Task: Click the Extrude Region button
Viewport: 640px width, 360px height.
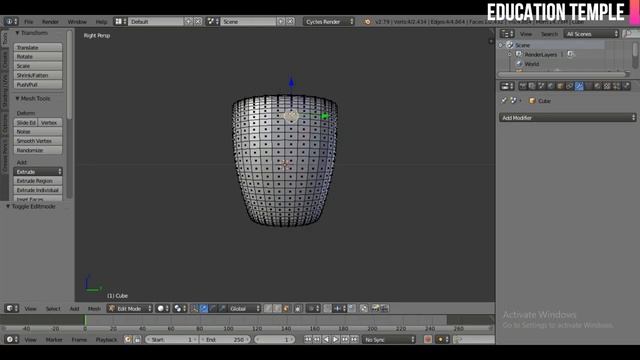Action: (38, 181)
